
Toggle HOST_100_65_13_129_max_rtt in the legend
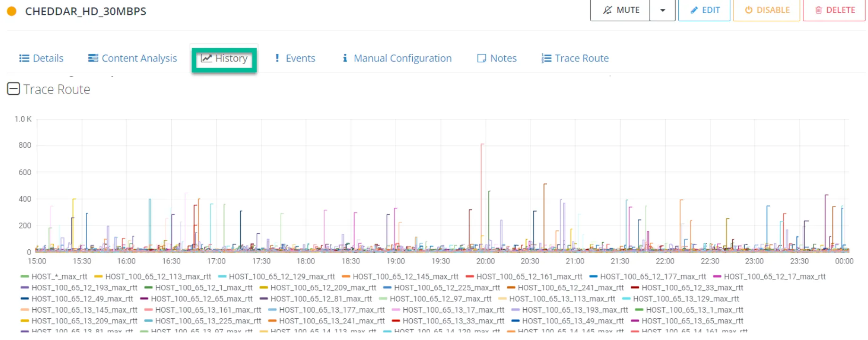coord(681,299)
